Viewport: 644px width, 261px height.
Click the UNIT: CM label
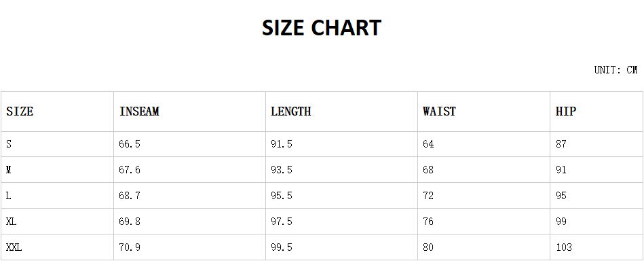tap(615, 70)
